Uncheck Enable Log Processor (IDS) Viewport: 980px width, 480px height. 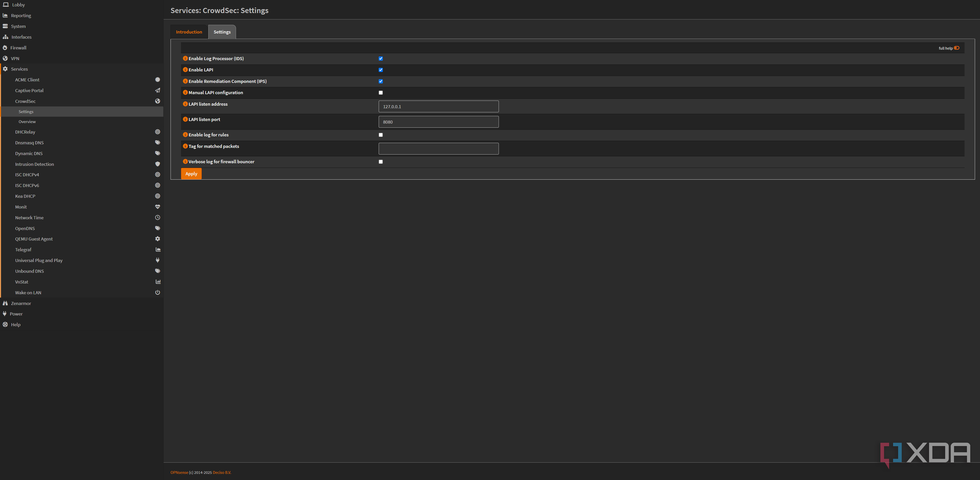tap(380, 59)
